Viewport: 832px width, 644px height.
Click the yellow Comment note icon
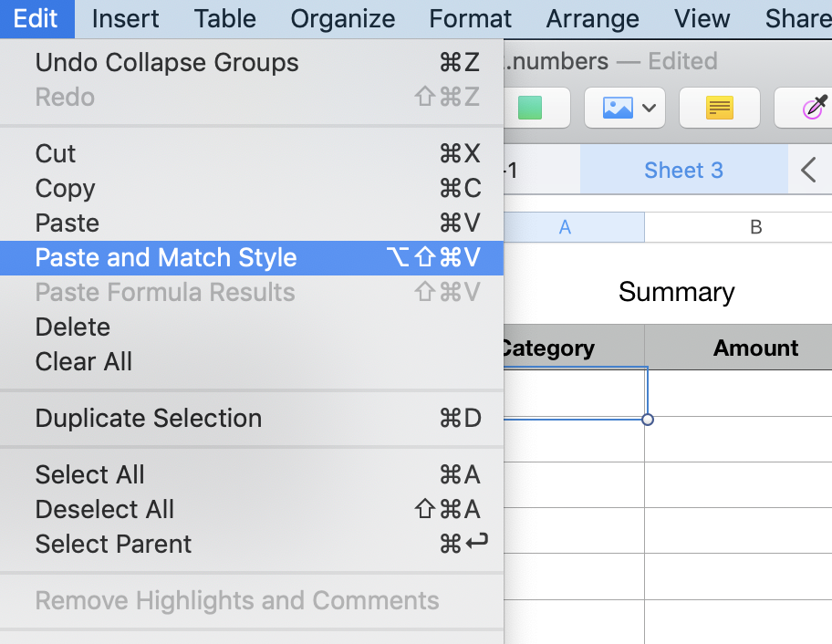(720, 108)
